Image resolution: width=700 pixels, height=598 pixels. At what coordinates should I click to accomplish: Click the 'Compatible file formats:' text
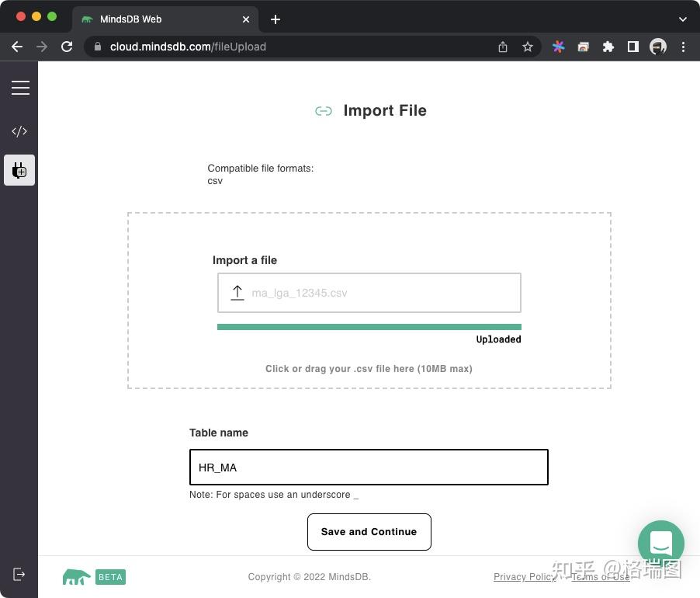click(261, 168)
